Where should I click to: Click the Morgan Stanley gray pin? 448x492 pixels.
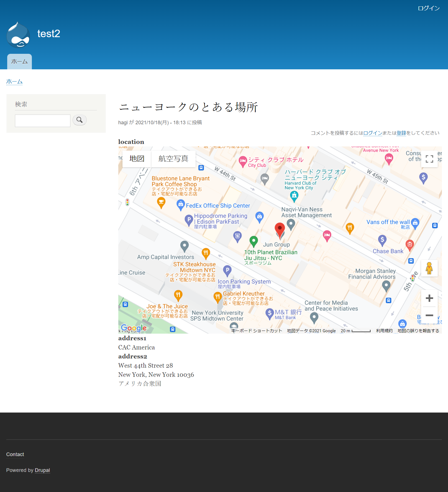pos(386,286)
